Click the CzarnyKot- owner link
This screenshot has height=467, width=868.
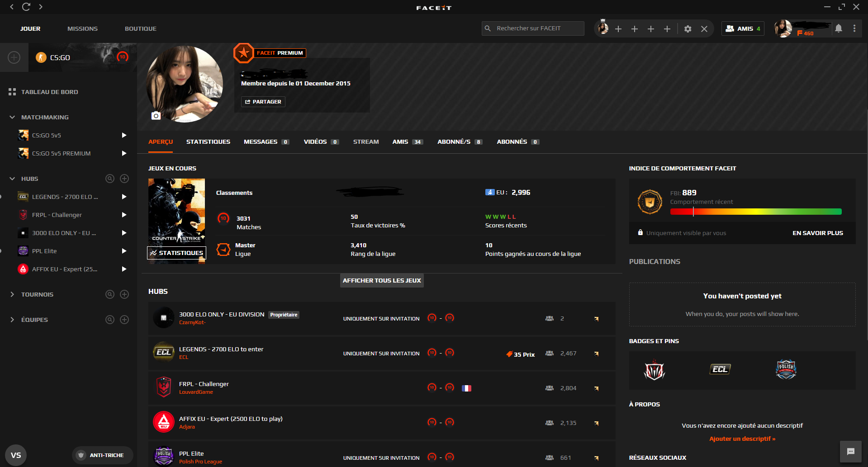192,322
